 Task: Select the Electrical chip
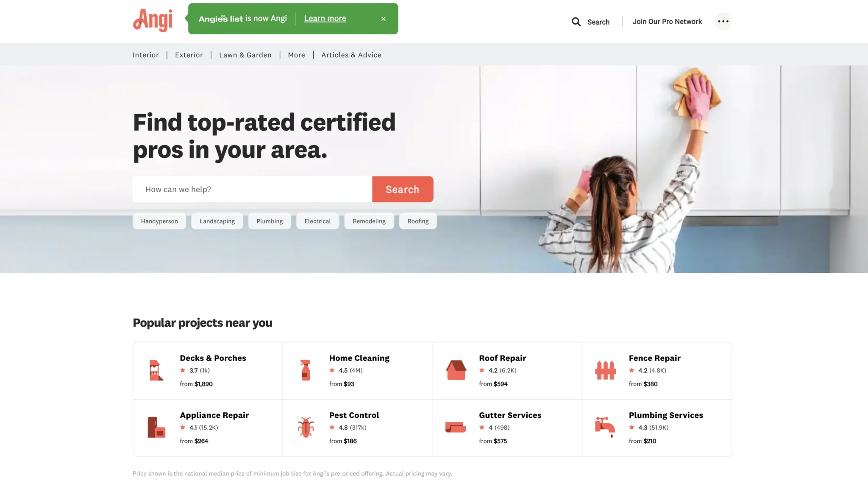click(317, 221)
